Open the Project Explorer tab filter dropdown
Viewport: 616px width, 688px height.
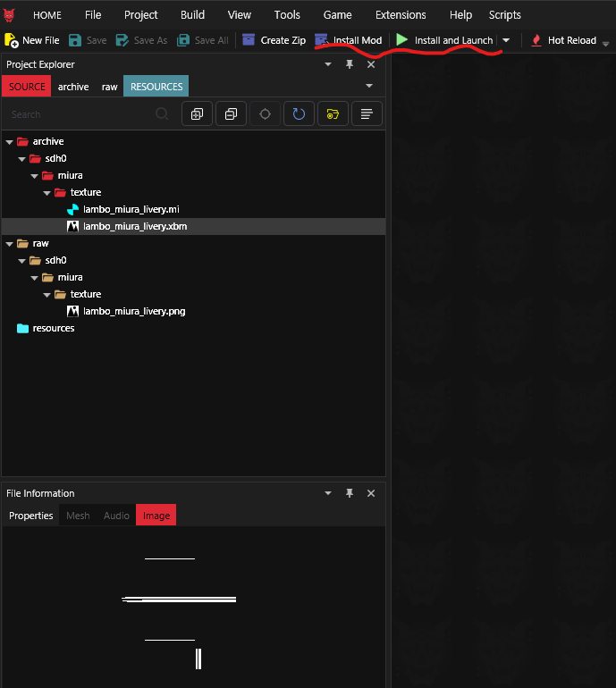pyautogui.click(x=369, y=86)
